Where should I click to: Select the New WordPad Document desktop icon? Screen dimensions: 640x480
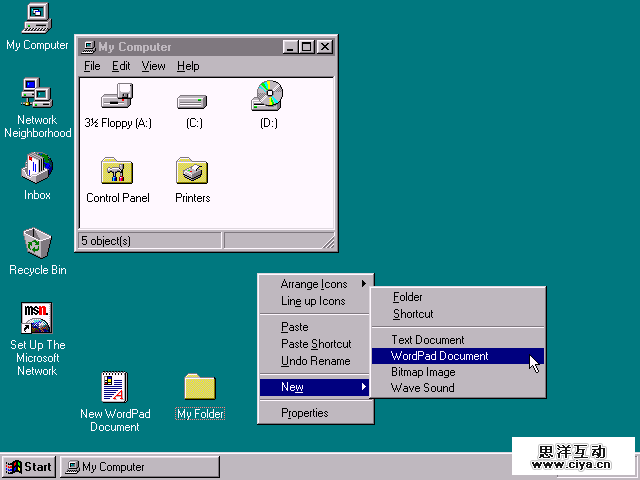(x=114, y=388)
